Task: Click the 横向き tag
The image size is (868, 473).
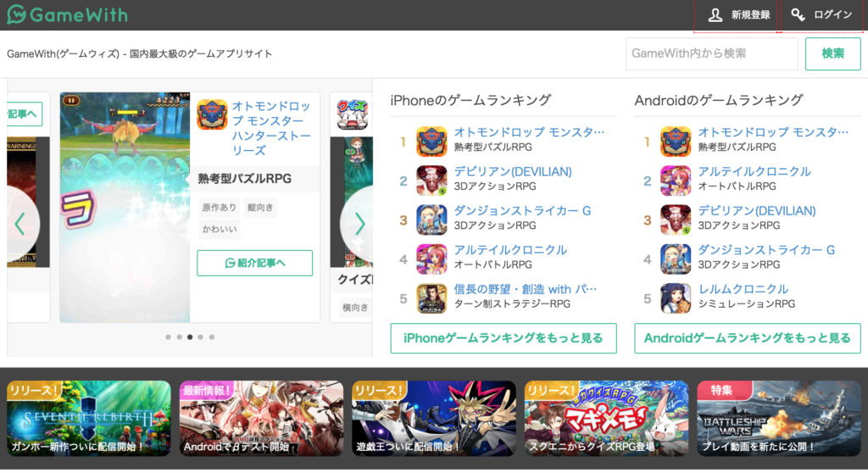Action: (x=354, y=308)
